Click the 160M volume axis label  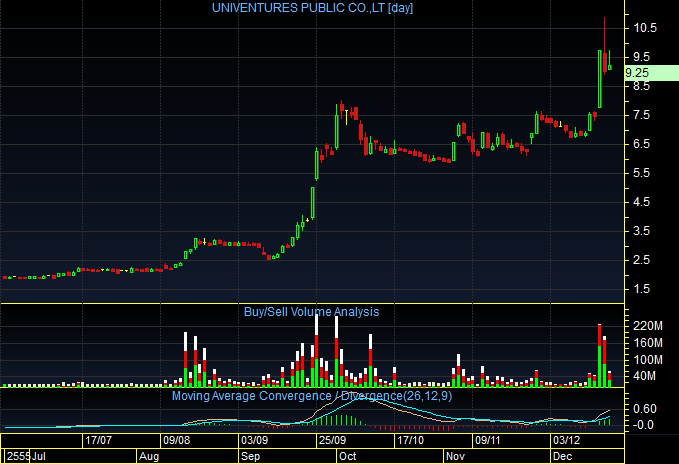[x=648, y=343]
